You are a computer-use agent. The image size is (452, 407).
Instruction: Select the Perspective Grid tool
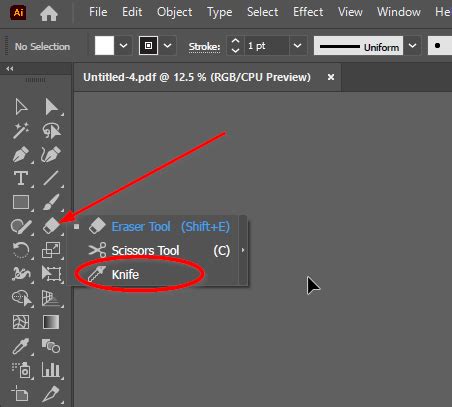51,298
